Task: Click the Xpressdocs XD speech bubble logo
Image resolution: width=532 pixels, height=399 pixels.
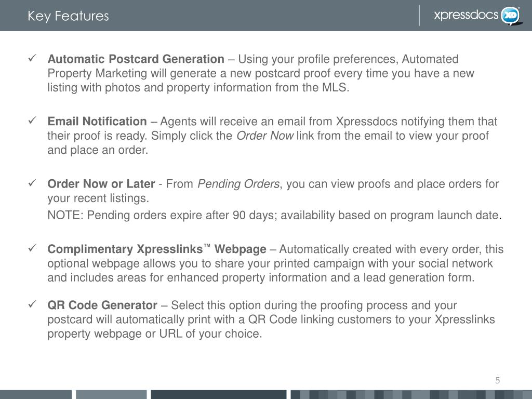Action: pos(511,16)
